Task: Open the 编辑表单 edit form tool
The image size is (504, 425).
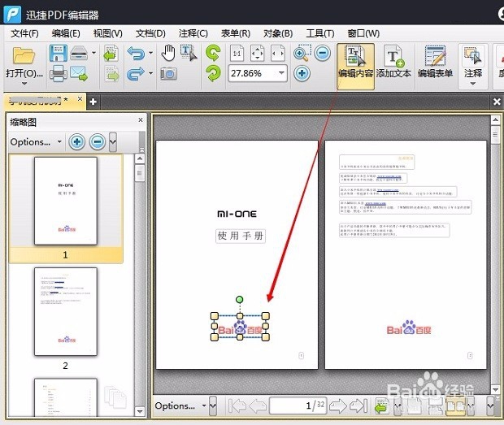Action: [435, 62]
